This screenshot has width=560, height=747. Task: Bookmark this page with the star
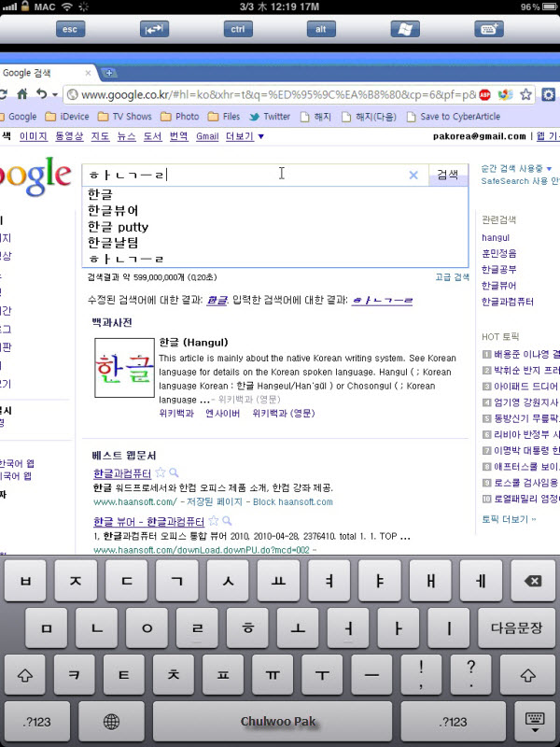pos(525,94)
